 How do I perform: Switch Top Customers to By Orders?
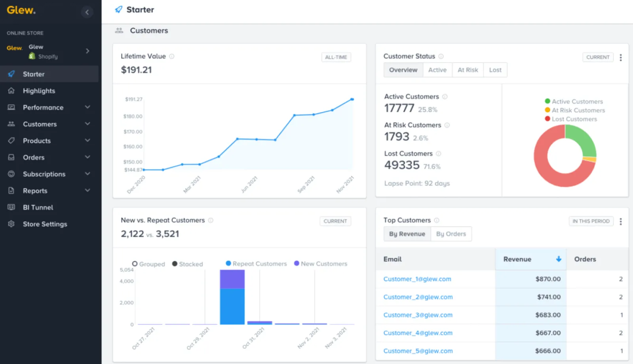(451, 234)
